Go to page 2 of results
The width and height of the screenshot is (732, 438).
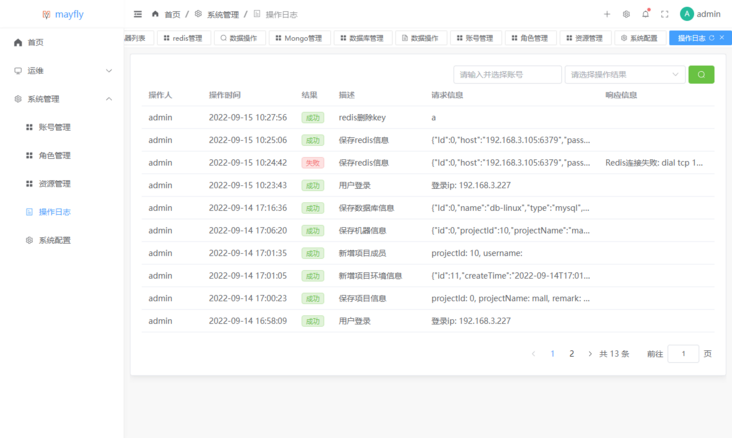[572, 354]
